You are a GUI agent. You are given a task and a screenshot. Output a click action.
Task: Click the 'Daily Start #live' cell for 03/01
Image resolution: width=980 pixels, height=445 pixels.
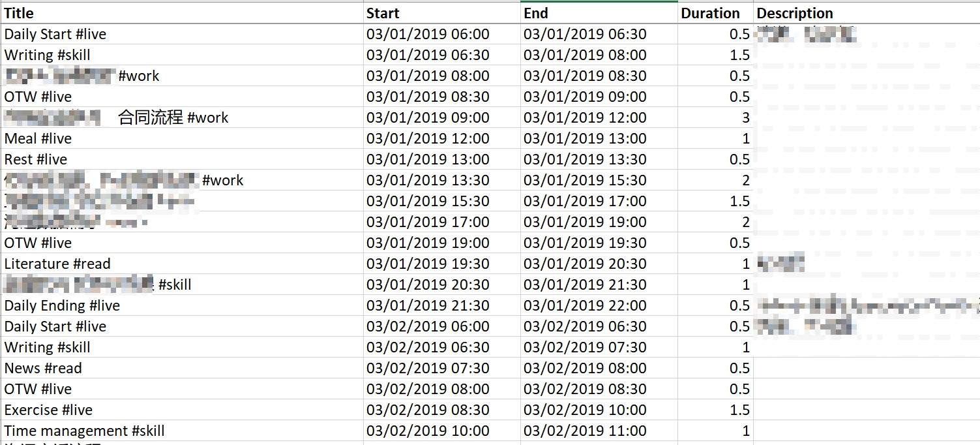tap(182, 34)
